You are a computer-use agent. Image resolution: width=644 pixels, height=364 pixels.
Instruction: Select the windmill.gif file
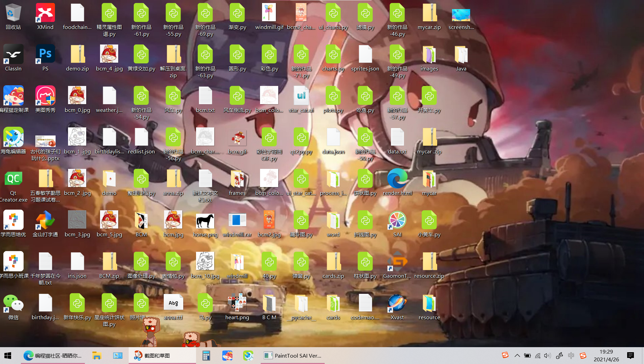[x=269, y=16]
